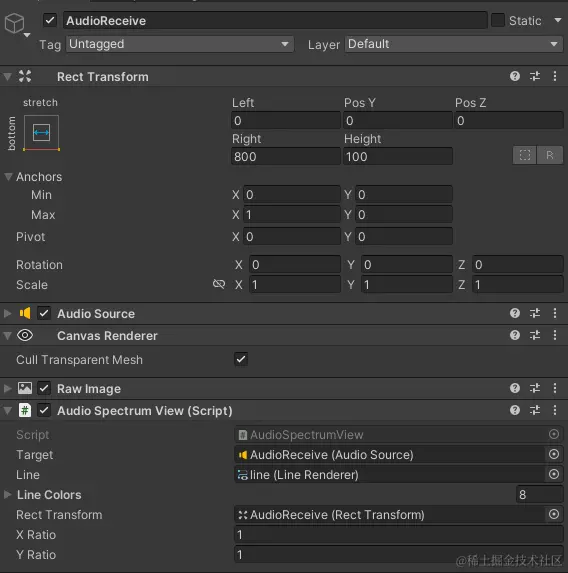
Task: Click the Height input field showing 100
Action: click(x=398, y=157)
